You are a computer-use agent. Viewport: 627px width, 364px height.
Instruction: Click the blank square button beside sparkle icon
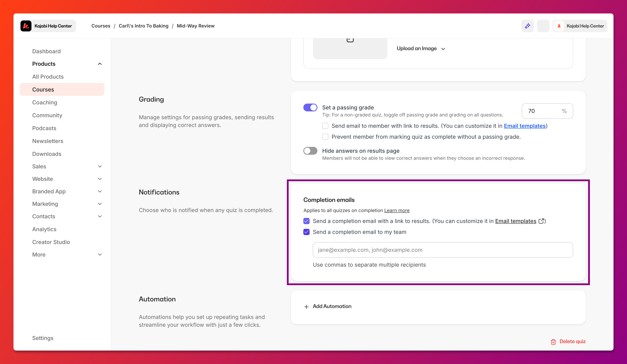pyautogui.click(x=543, y=26)
